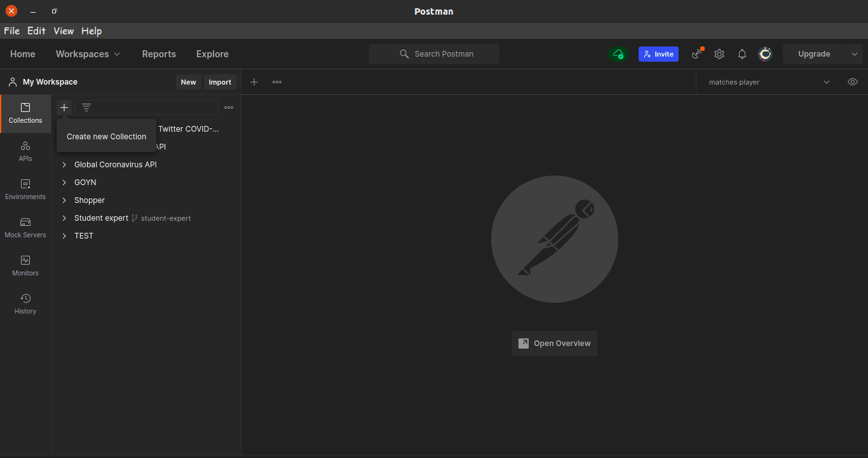The image size is (868, 458).
Task: Switch to the APIs sidebar panel
Action: (25, 151)
